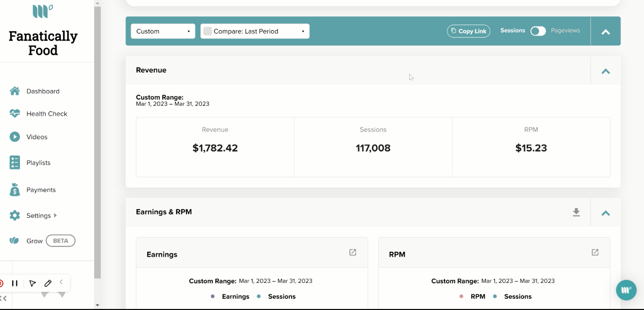Viewport: 644px width, 310px height.
Task: Click the Settings gear icon
Action: (x=15, y=215)
